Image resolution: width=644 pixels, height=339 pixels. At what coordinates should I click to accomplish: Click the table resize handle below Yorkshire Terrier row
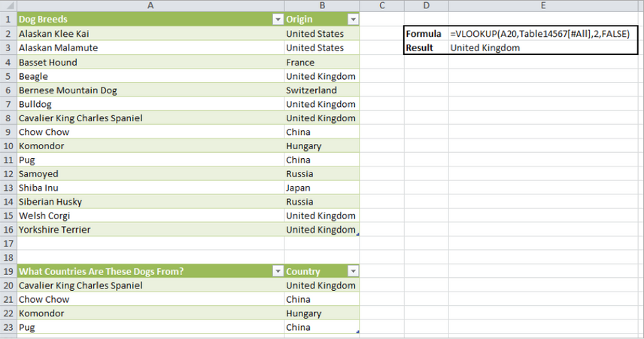(x=357, y=234)
